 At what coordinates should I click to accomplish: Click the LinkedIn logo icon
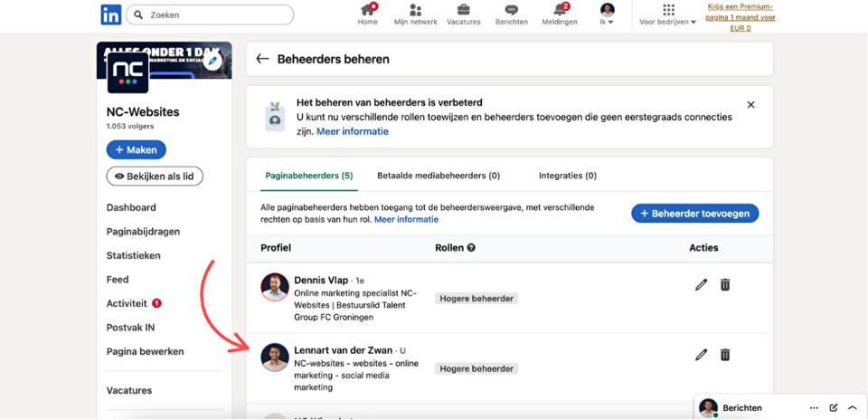point(111,14)
